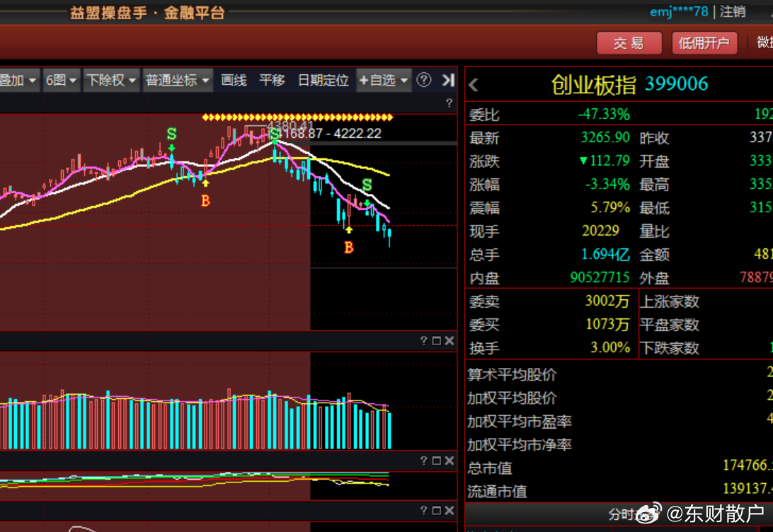Image resolution: width=773 pixels, height=532 pixels.
Task: Click the 流通市值 row label
Action: coord(497,492)
